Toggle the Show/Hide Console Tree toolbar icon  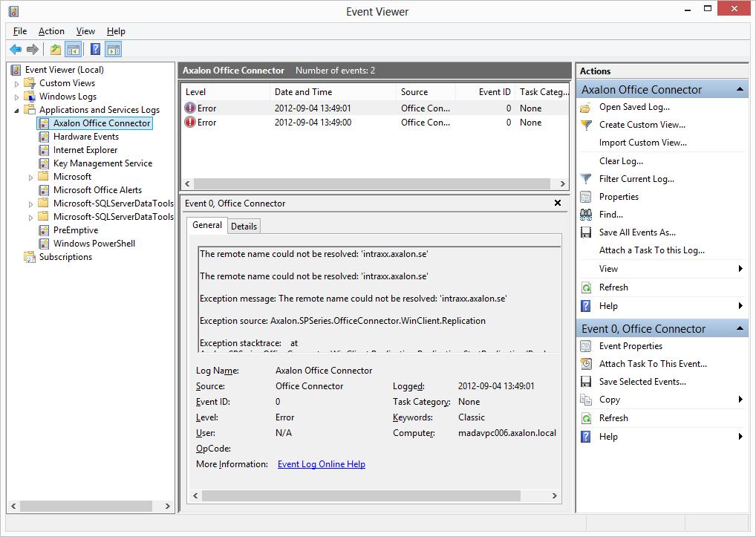[74, 49]
